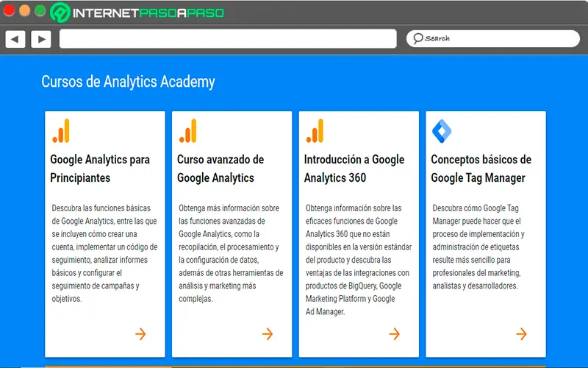Open Analytics 360 course via orange arrow
Screen dimensions: 588x368
click(395, 334)
